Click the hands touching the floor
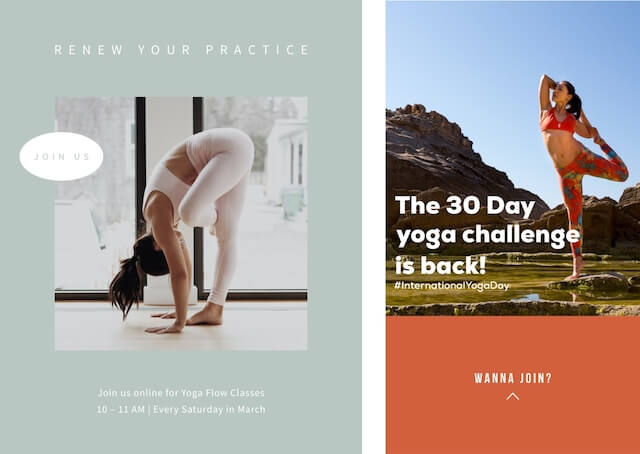The width and height of the screenshot is (640, 454). 165,323
